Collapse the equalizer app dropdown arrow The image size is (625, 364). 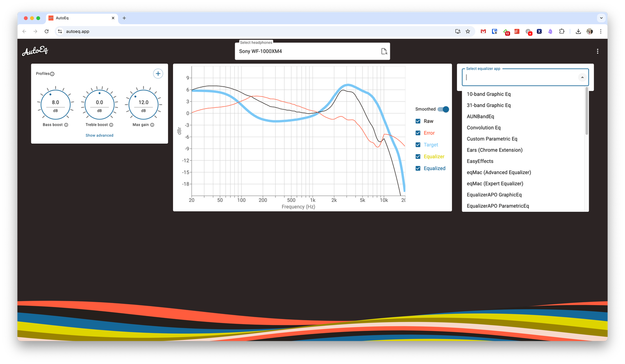(x=582, y=77)
